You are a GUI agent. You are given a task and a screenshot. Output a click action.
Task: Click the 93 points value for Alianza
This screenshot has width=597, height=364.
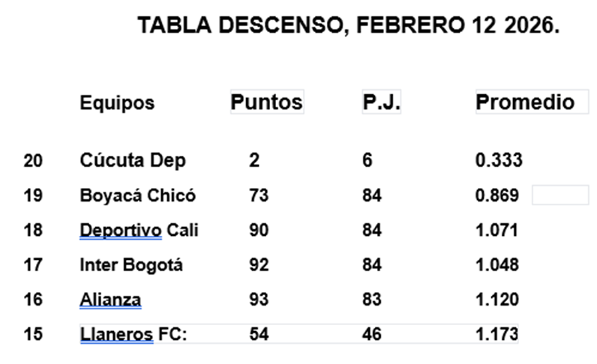pos(259,300)
